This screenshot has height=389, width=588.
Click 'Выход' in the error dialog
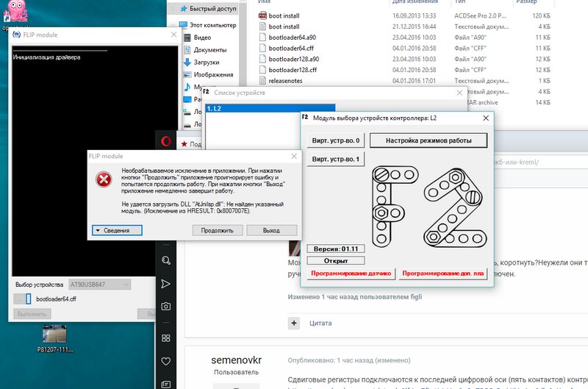271,230
